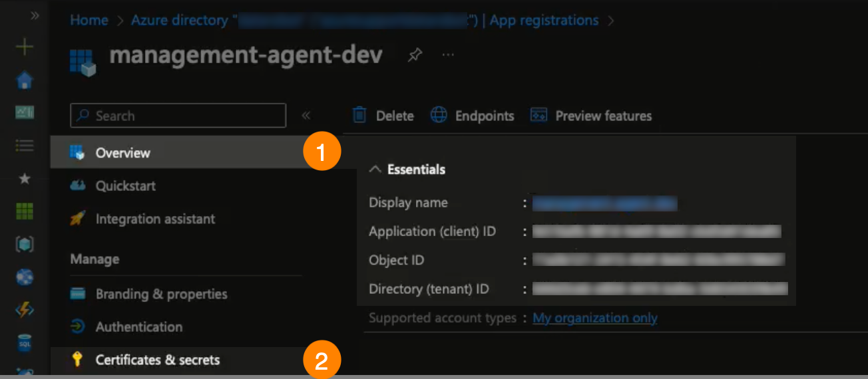Go to Authentication in Manage section
868x379 pixels.
(x=138, y=327)
